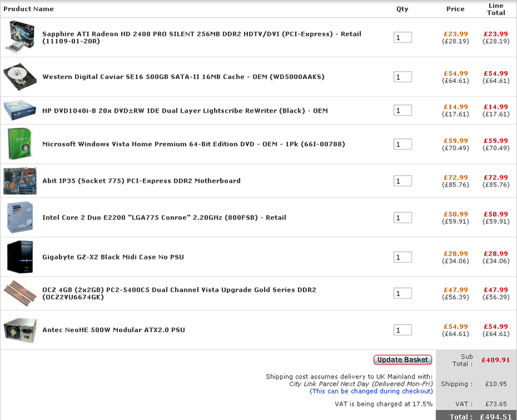Select the £47.99 line total for OCZ memory
Viewport: 517px width, 420px height.
[x=496, y=290]
